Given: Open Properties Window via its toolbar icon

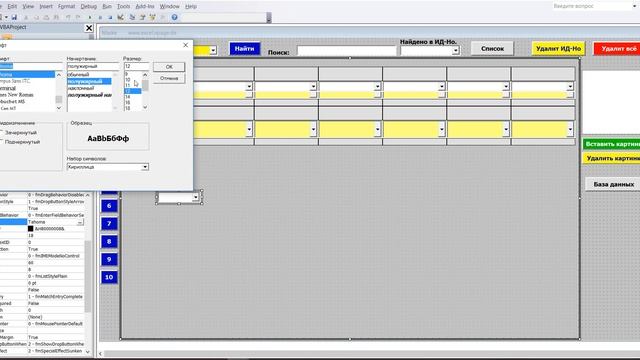Looking at the screenshot, I should [142, 17].
